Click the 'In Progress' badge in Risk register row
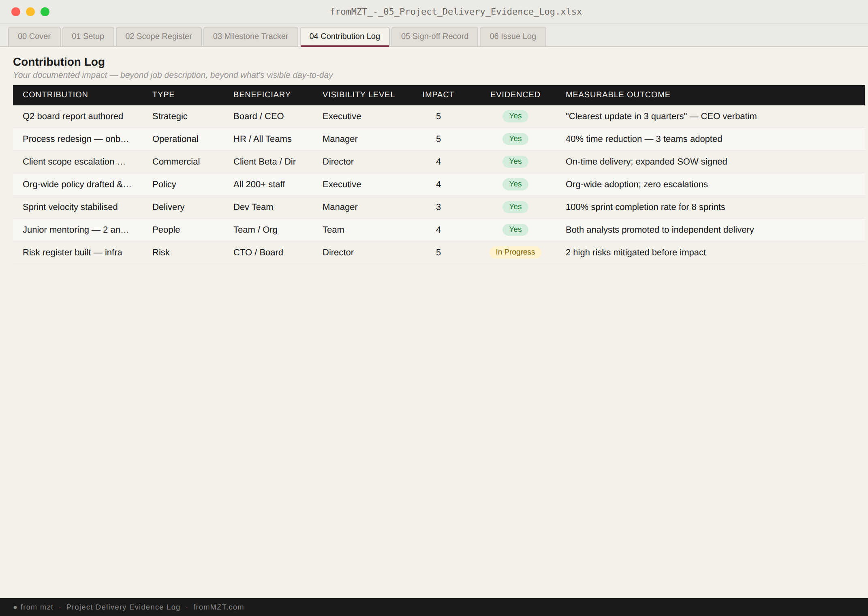This screenshot has height=616, width=868. (x=515, y=252)
